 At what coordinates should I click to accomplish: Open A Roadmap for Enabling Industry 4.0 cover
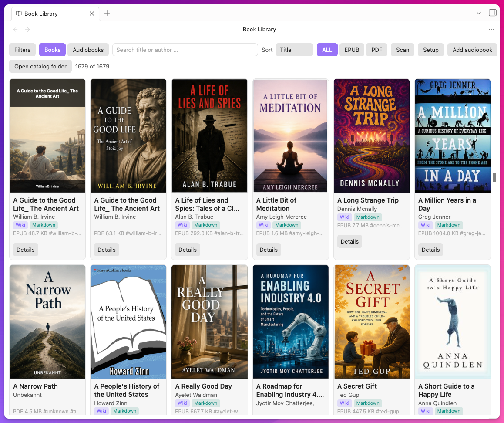291,321
